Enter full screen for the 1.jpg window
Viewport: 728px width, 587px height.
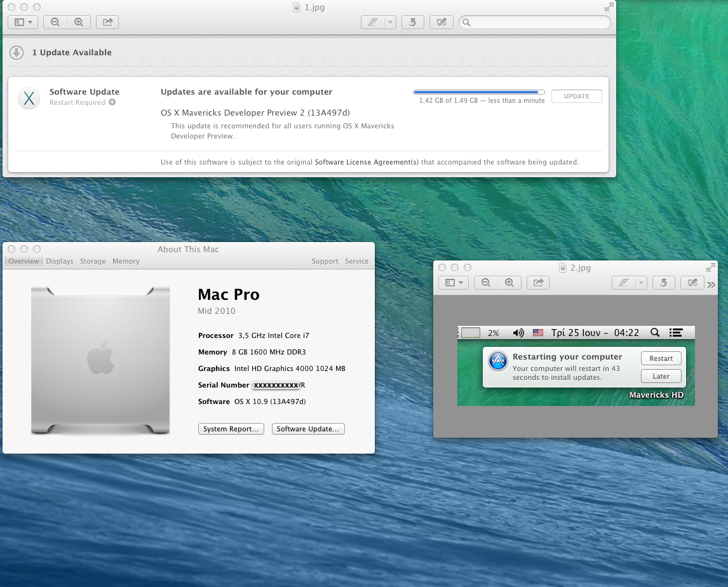(609, 7)
